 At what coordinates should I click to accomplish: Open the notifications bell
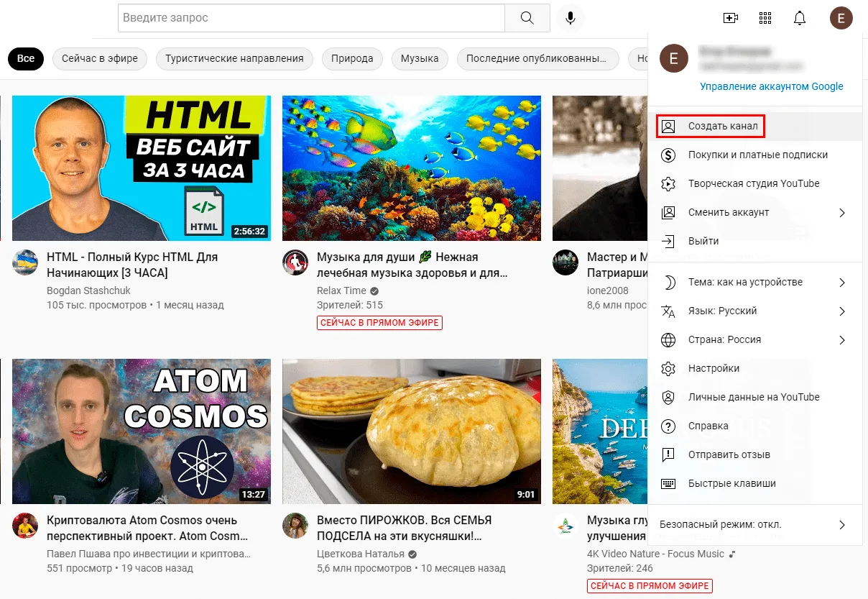click(x=800, y=18)
